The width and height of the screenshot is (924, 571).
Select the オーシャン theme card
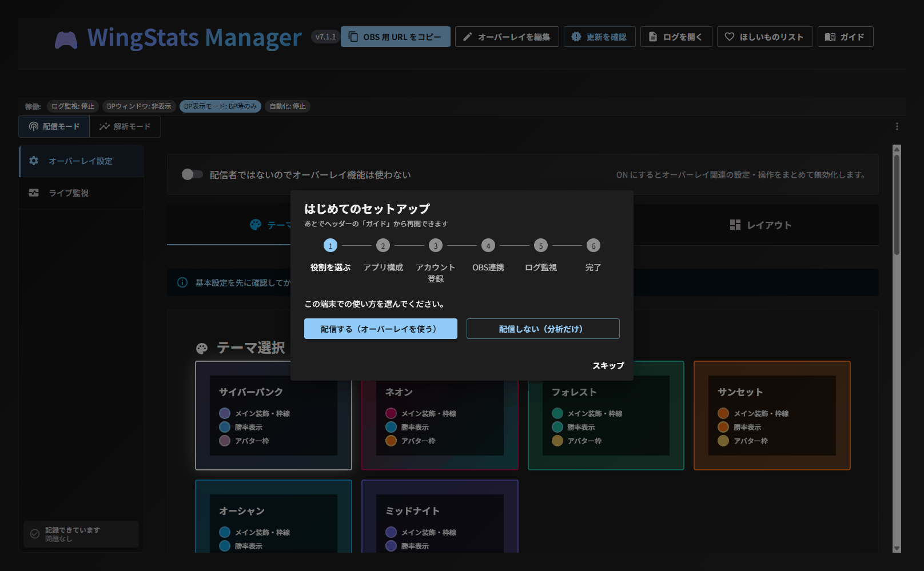273,517
